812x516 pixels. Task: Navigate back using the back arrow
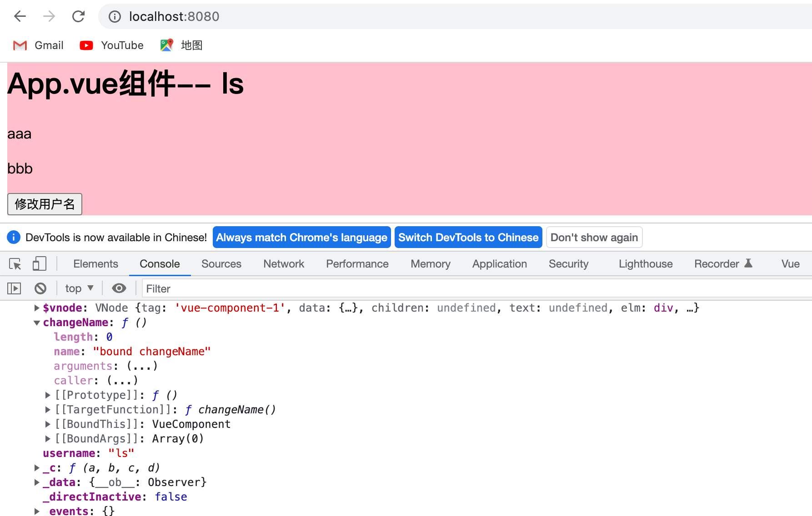click(x=20, y=16)
